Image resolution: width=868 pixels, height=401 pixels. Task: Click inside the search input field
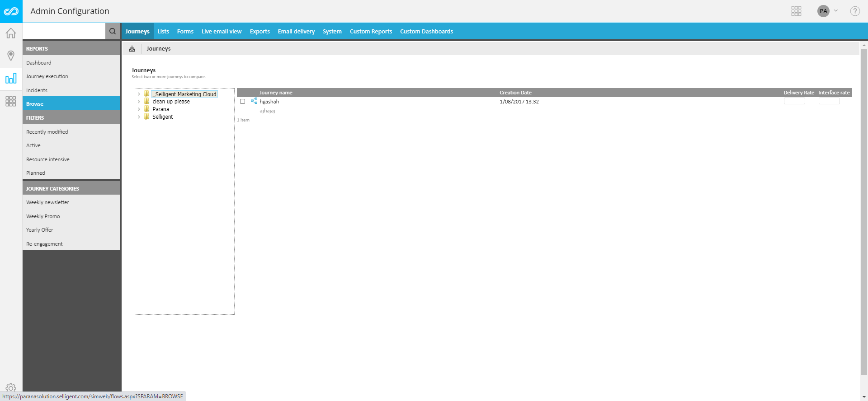(x=64, y=31)
